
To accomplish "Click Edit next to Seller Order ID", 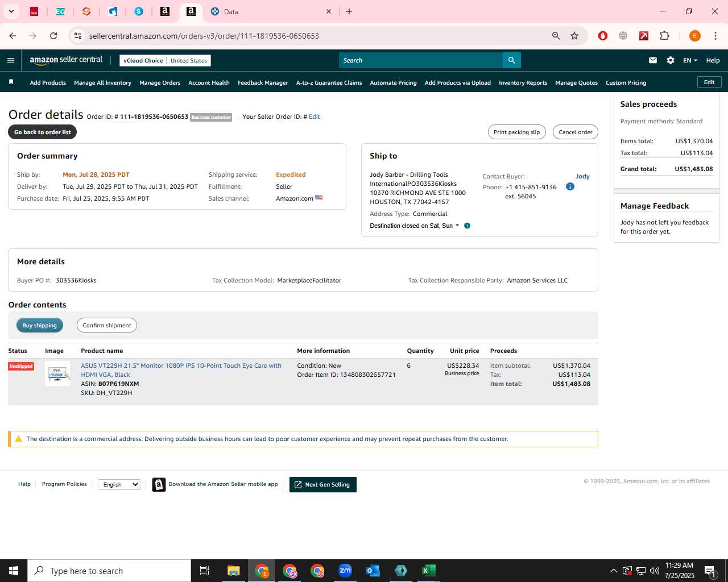I will (x=315, y=117).
